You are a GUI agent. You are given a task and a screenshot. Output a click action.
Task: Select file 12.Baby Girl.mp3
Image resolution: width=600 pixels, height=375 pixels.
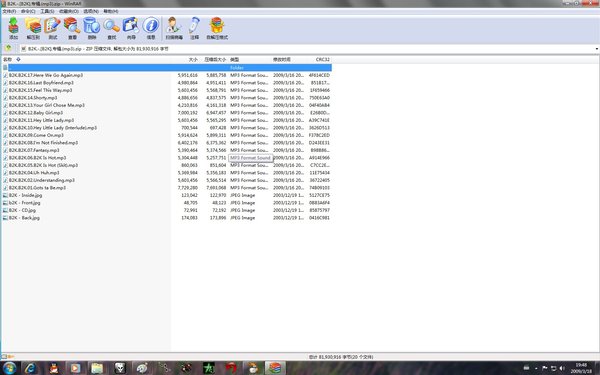tap(36, 112)
